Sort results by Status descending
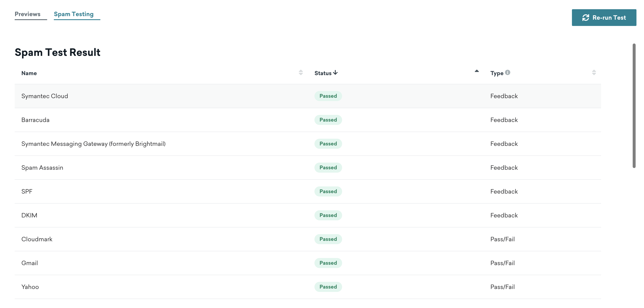 pyautogui.click(x=326, y=73)
